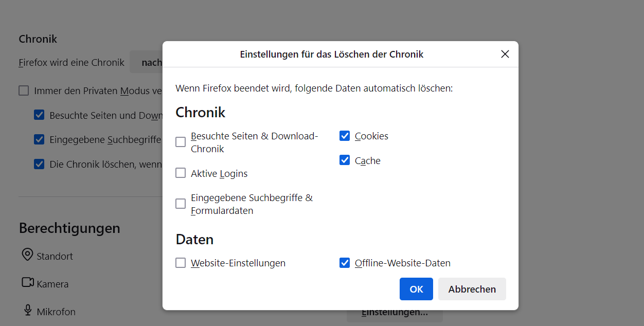Uncheck Offline-Website-Daten checkbox
Image resolution: width=644 pixels, height=326 pixels.
coord(345,263)
